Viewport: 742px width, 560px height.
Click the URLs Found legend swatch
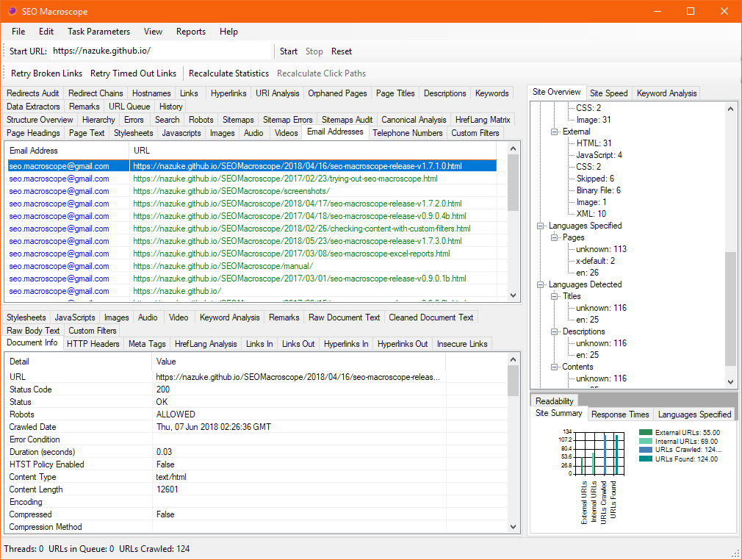click(646, 459)
